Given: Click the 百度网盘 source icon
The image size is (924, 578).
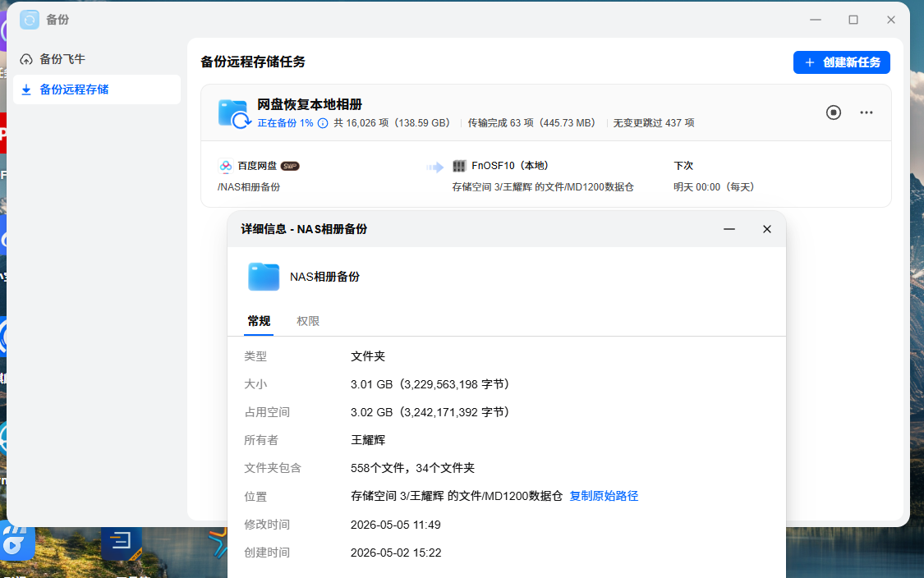Looking at the screenshot, I should click(225, 166).
